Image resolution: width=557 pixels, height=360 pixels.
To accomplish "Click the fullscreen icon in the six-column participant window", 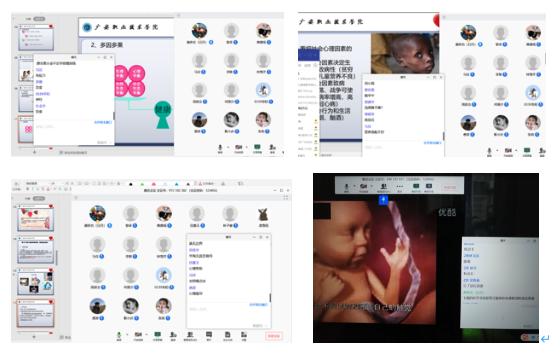I will coord(286,198).
